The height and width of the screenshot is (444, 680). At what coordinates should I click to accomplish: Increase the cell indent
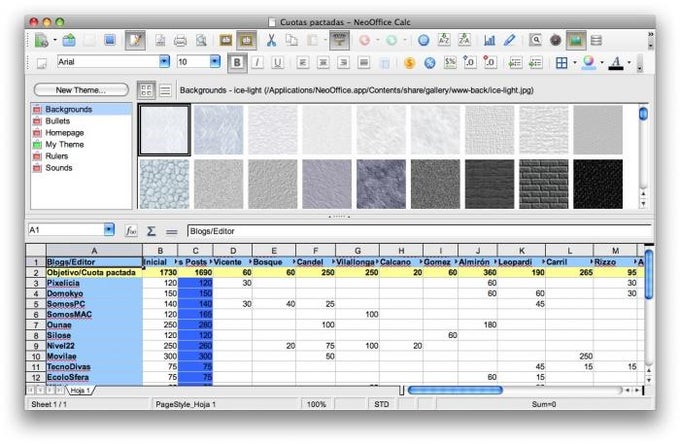pos(536,63)
